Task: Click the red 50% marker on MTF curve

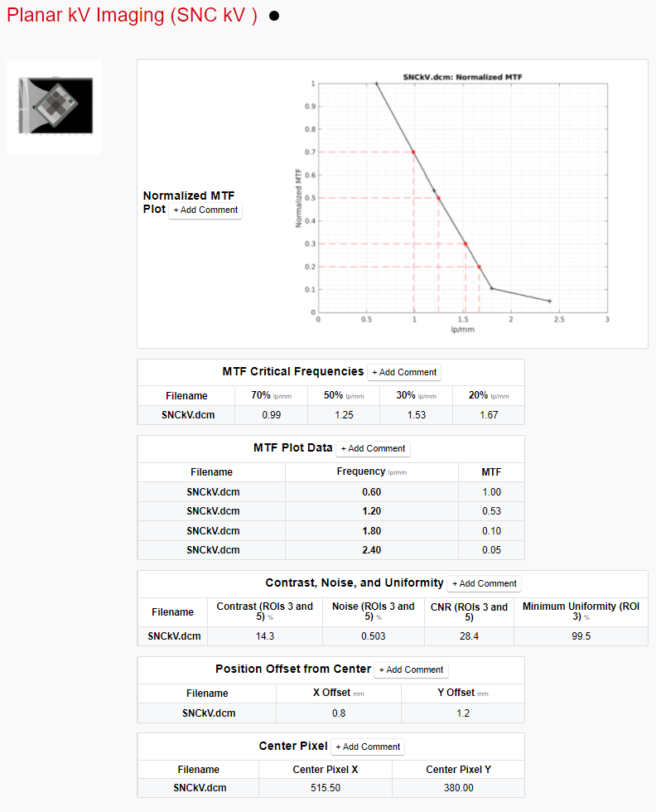Action: (438, 198)
